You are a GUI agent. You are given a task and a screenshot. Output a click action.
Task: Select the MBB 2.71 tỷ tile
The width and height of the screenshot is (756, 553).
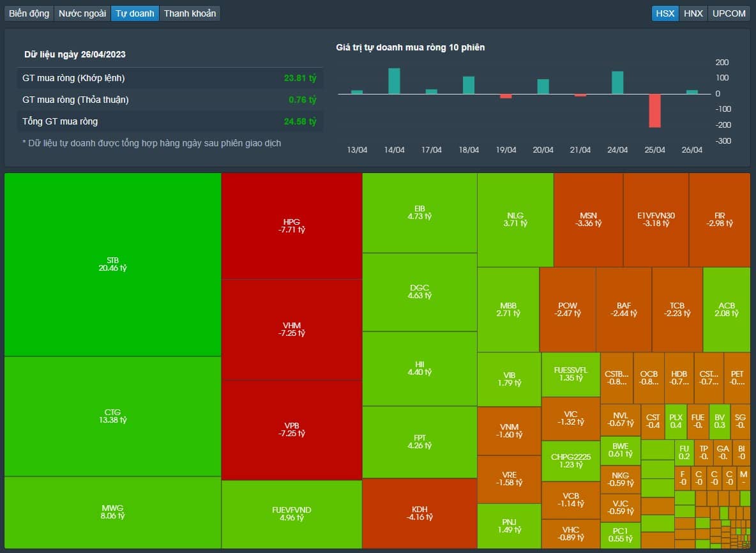[508, 310]
